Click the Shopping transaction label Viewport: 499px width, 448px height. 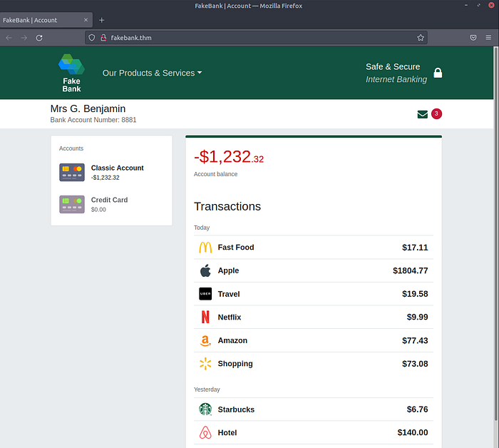tap(235, 364)
